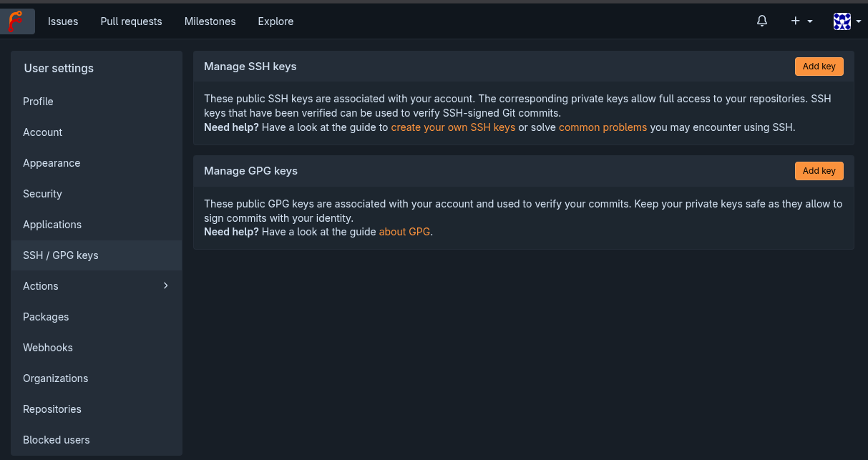The width and height of the screenshot is (868, 460).
Task: Open the Milestones page
Action: pyautogui.click(x=210, y=21)
